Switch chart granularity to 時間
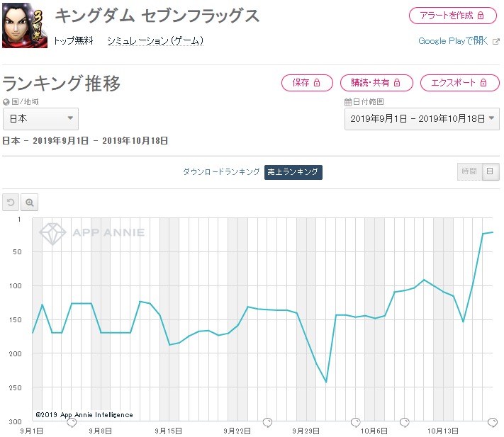This screenshot has height=437, width=504. pos(469,171)
